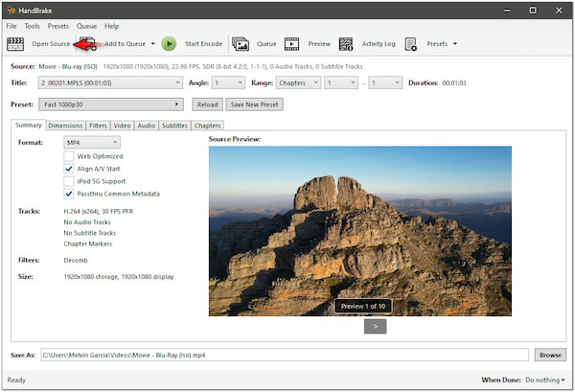
Task: Switch to the Video tab
Action: pos(122,126)
